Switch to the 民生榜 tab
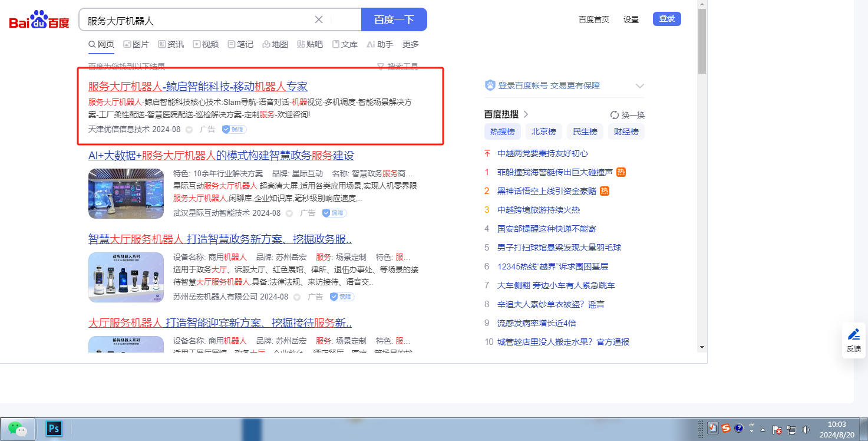 coord(585,131)
